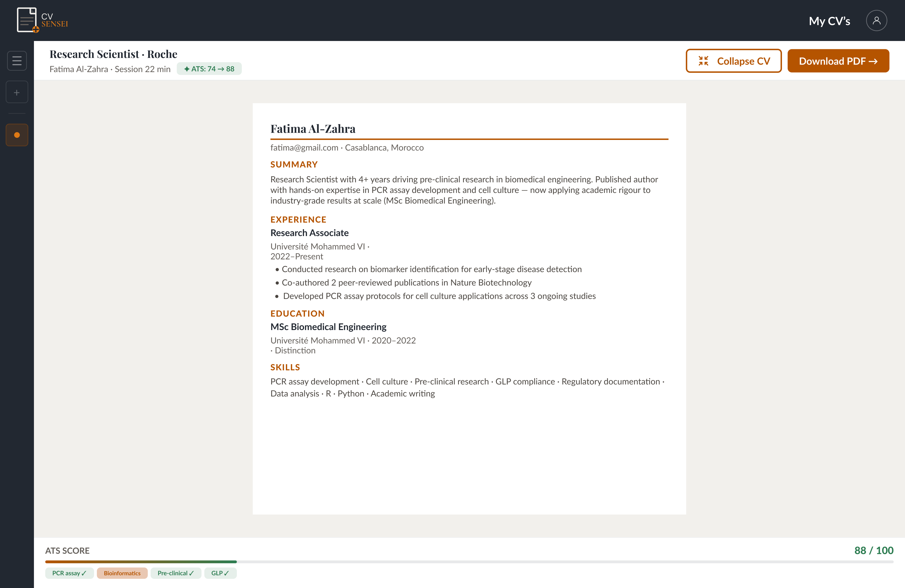Expand the EXPERIENCE section heading
Image resolution: width=905 pixels, height=588 pixels.
click(x=298, y=219)
